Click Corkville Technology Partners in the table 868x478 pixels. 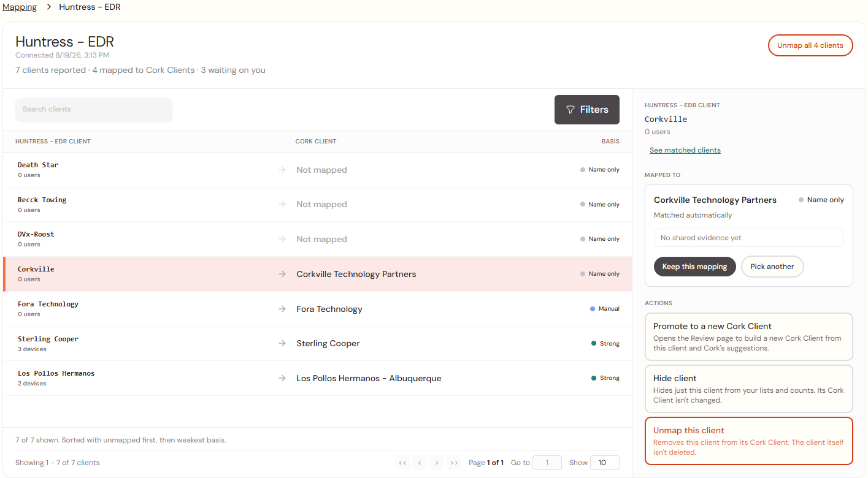click(x=356, y=274)
